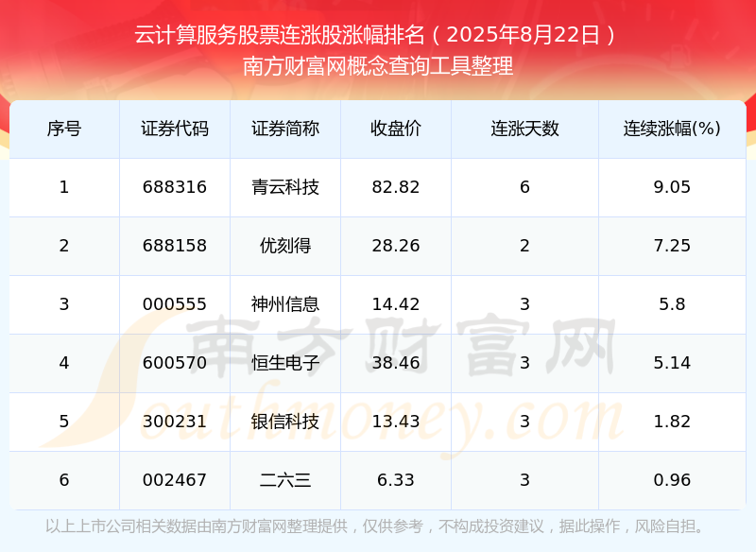Image resolution: width=756 pixels, height=552 pixels.
Task: Click the title 云计算服务股票连涨股涨幅排名
Action: click(282, 36)
